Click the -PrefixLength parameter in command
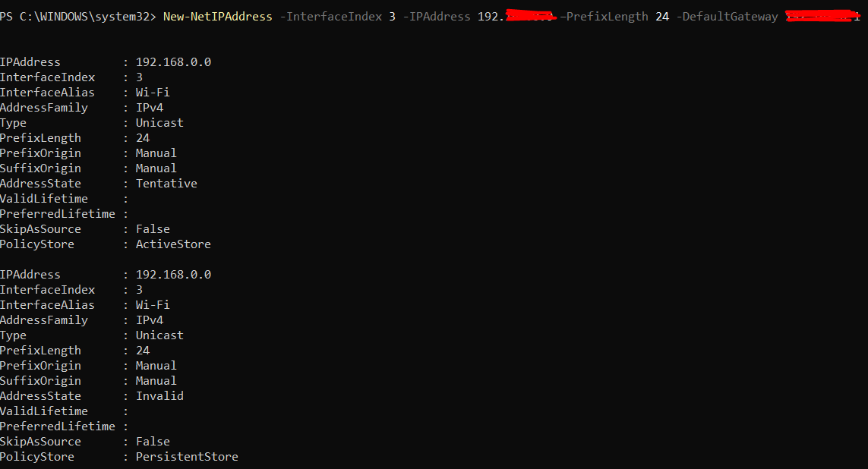The width and height of the screenshot is (868, 469). coord(604,17)
